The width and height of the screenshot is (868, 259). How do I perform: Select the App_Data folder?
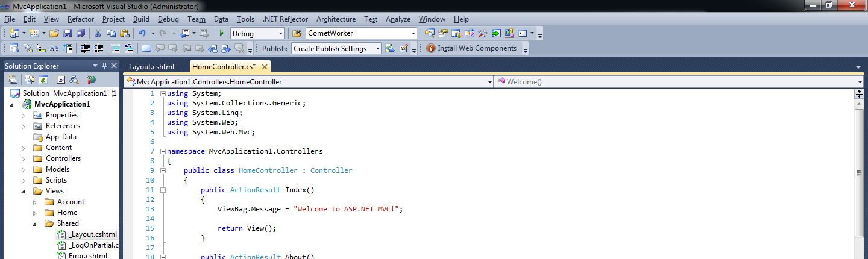[x=61, y=137]
